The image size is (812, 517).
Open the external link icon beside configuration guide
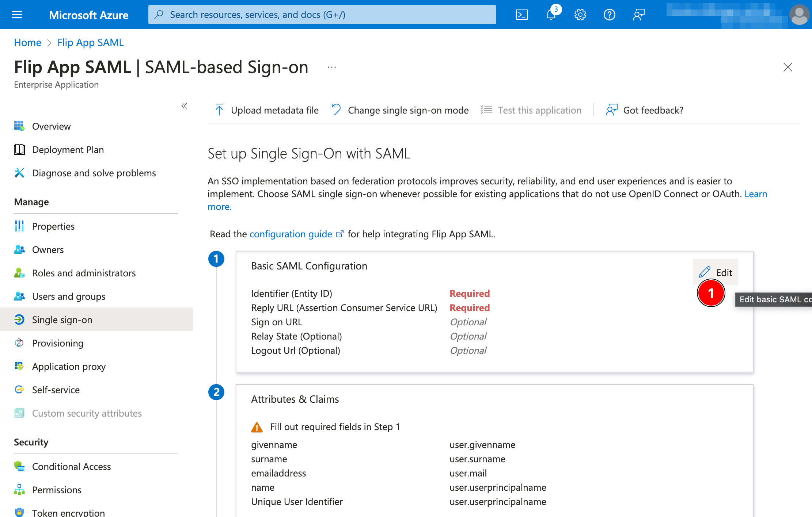pyautogui.click(x=340, y=234)
